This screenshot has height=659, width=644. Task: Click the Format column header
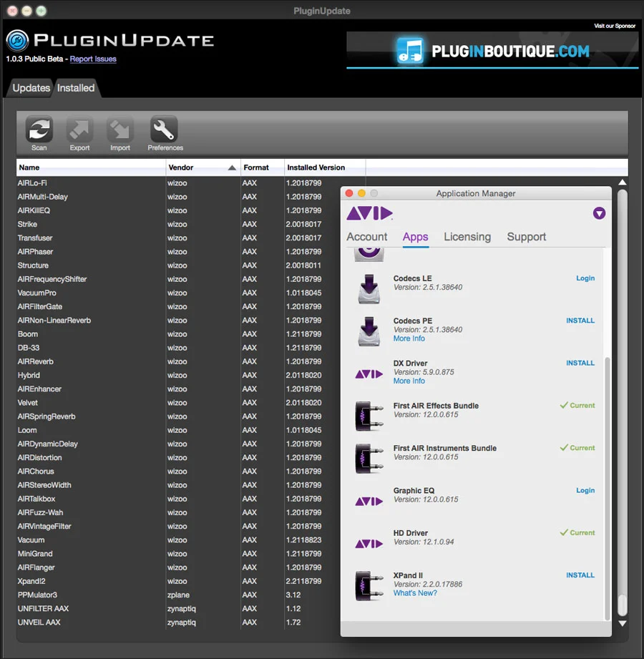(x=263, y=167)
